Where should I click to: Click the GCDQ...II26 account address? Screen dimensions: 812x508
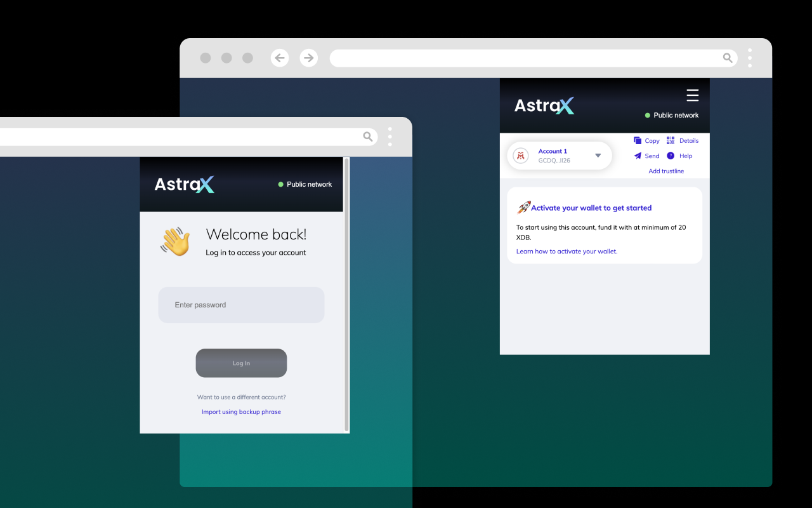point(554,161)
